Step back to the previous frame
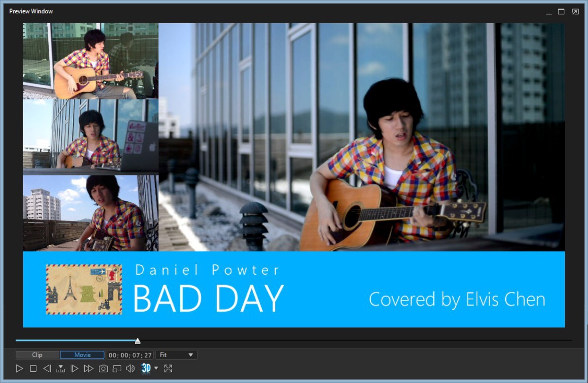This screenshot has width=588, height=383. point(47,368)
